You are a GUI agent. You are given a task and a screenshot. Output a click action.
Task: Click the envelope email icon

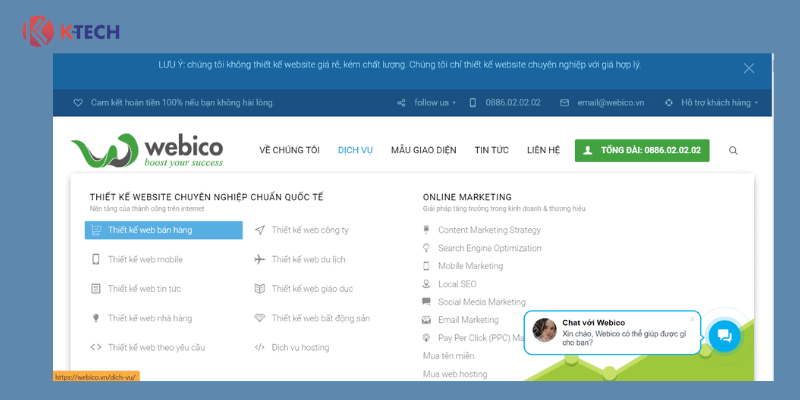point(564,103)
